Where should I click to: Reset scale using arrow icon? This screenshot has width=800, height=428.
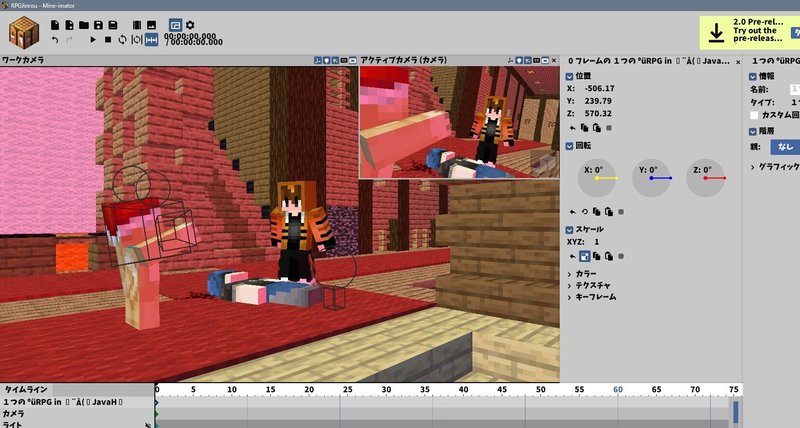tap(572, 256)
